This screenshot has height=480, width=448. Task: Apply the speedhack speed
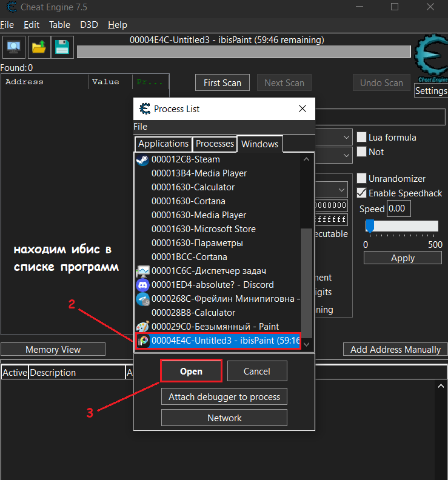[403, 258]
